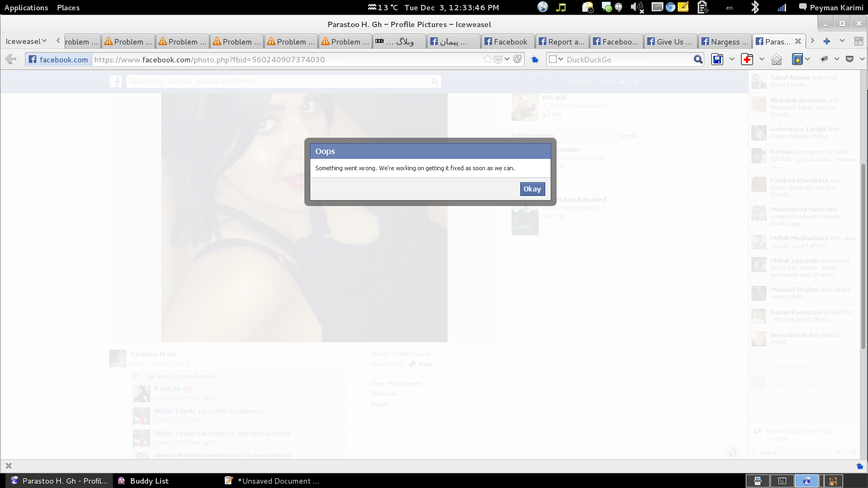The width and height of the screenshot is (868, 488).
Task: Click the DuckDuckGo search field
Action: 628,60
